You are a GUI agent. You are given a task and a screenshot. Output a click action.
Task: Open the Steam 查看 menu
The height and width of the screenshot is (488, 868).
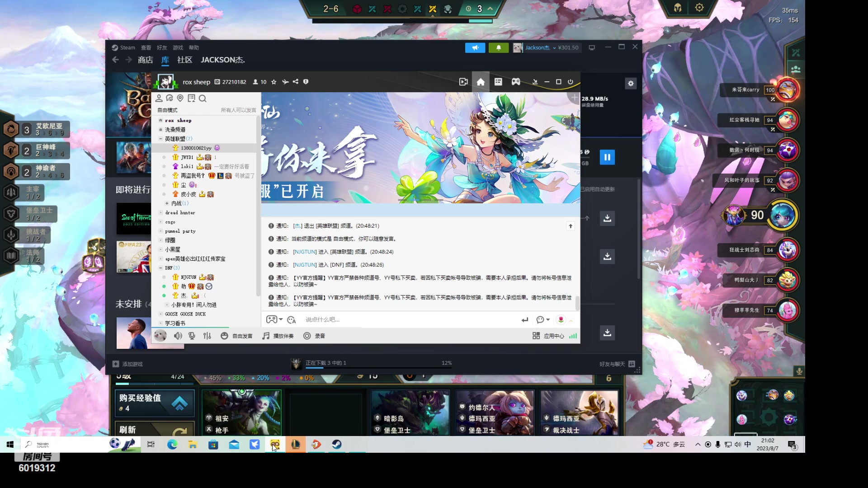[x=146, y=47]
